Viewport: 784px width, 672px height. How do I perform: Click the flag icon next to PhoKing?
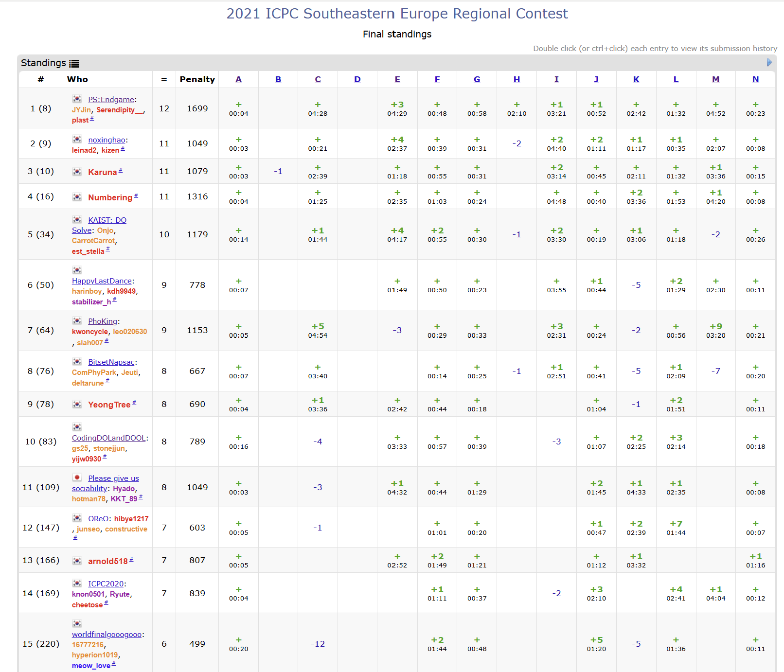77,321
